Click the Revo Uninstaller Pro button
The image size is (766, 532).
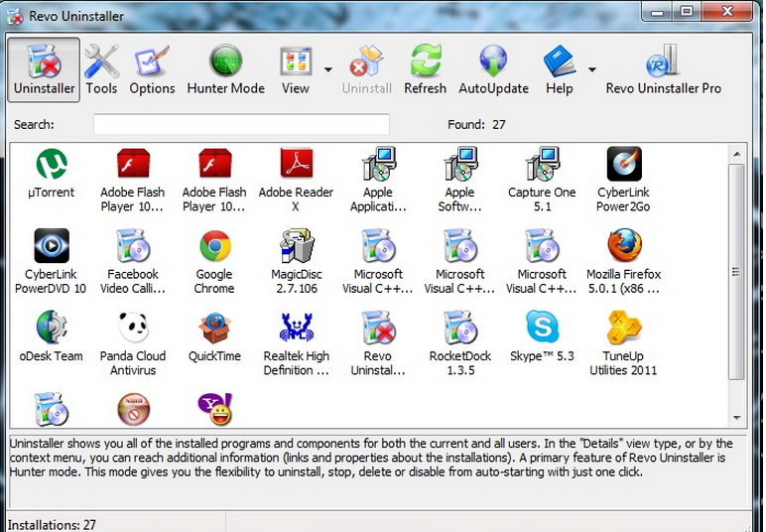[x=663, y=69]
